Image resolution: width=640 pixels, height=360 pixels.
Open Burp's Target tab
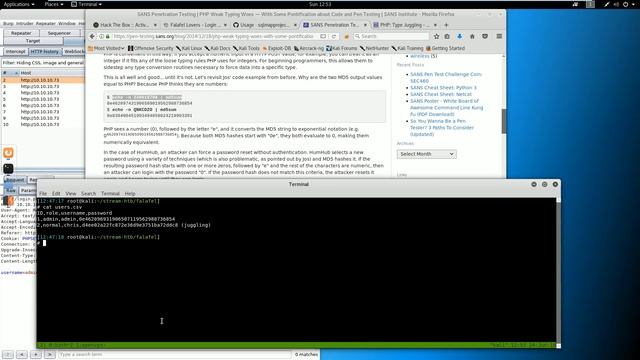33,41
